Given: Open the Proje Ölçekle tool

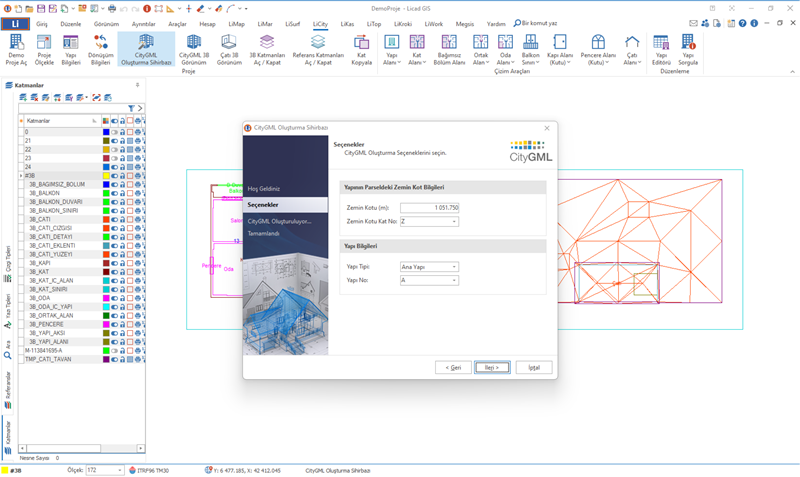Looking at the screenshot, I should click(x=44, y=49).
